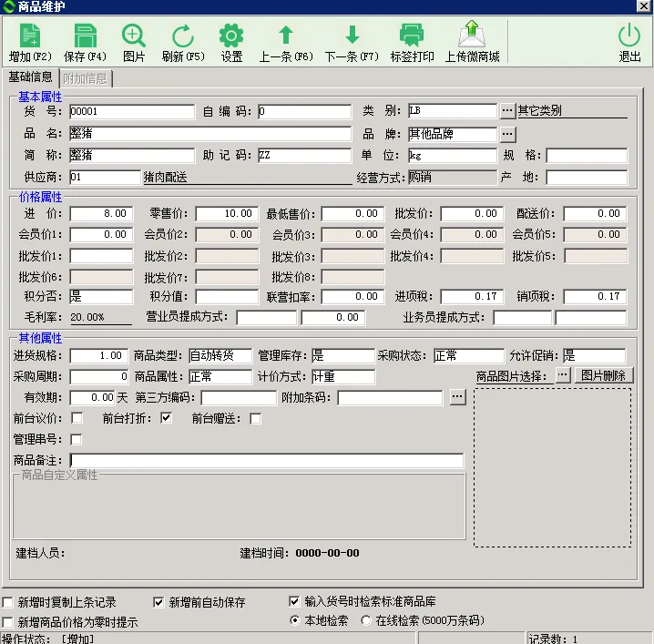Click the 进项税 field

click(472, 297)
